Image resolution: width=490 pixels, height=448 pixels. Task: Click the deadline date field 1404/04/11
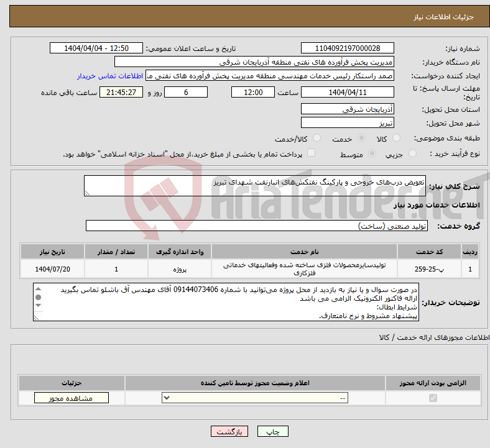[347, 93]
